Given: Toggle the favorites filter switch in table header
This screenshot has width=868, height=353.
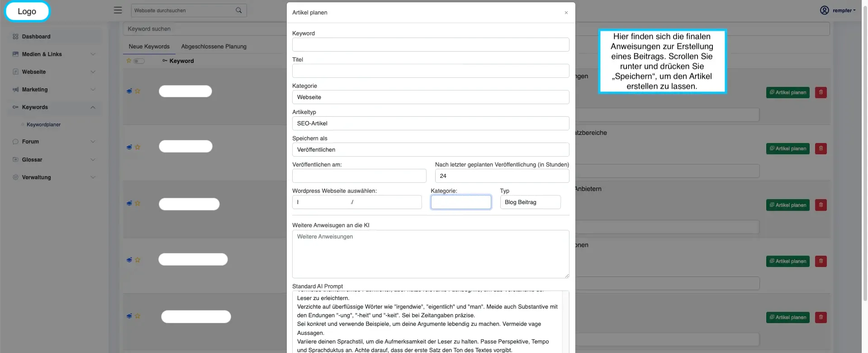Looking at the screenshot, I should pos(139,61).
